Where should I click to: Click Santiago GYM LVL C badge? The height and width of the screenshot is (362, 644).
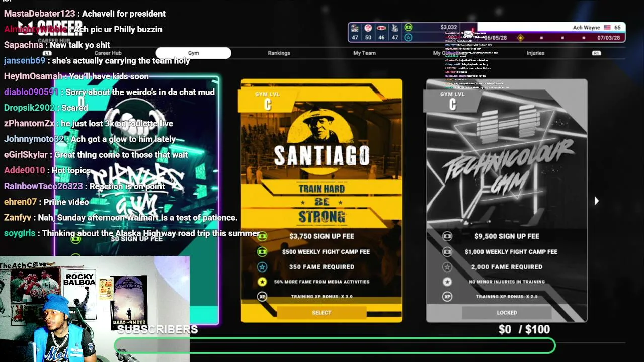267,101
